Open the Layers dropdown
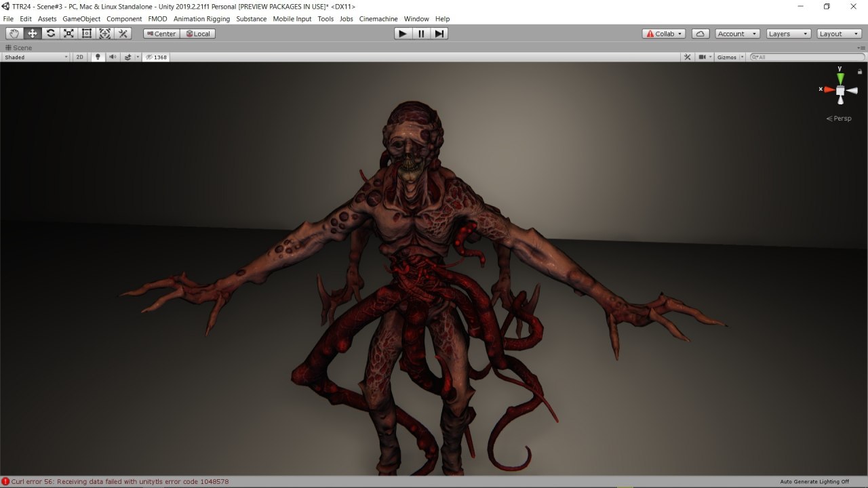This screenshot has width=868, height=488. coord(789,33)
